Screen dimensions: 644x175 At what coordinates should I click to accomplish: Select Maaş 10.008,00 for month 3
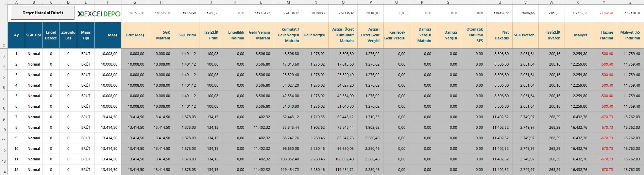pyautogui.click(x=108, y=75)
